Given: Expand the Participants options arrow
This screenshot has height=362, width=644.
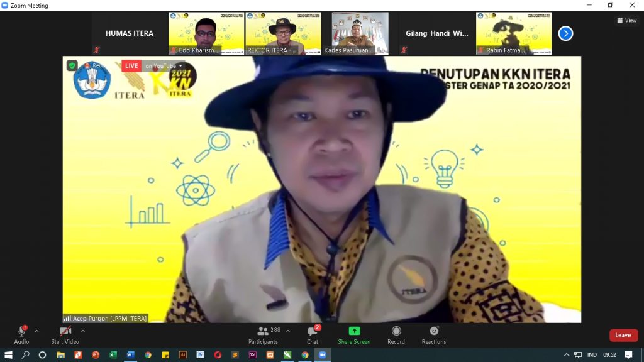Looking at the screenshot, I should [288, 331].
